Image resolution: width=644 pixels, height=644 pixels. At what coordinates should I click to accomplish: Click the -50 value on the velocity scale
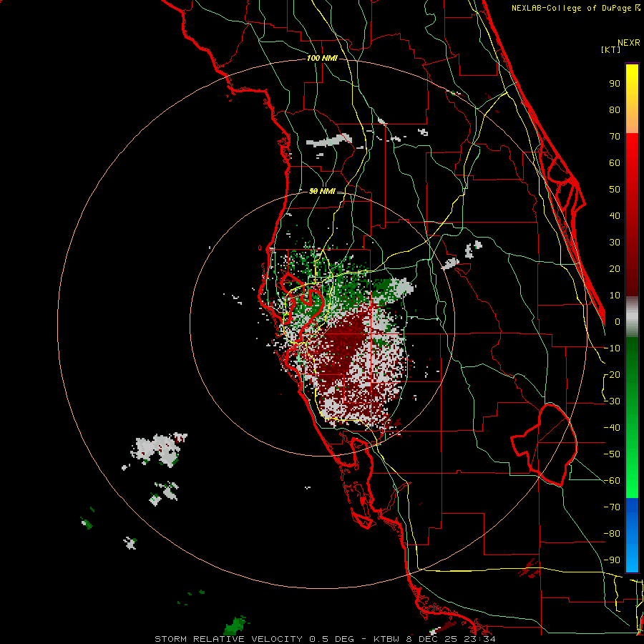[612, 454]
